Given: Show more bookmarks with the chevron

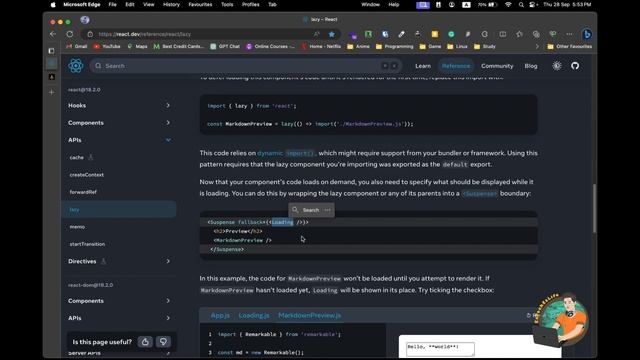Looking at the screenshot, I should point(537,47).
